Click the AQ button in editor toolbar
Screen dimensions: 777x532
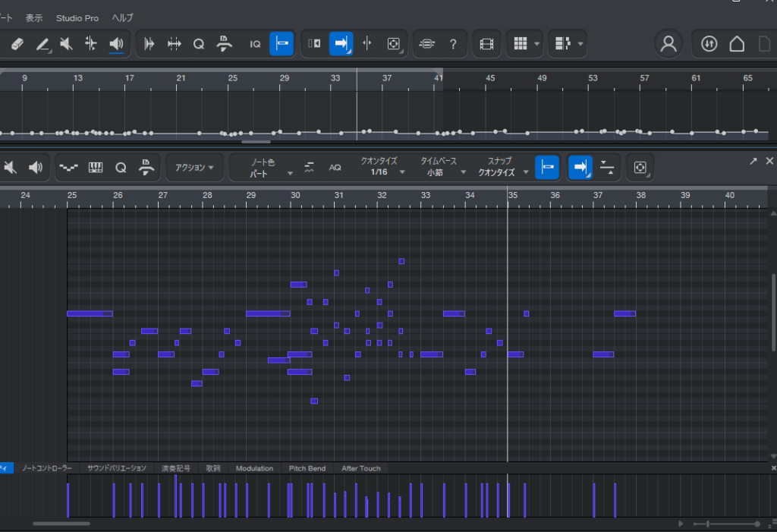pyautogui.click(x=335, y=167)
